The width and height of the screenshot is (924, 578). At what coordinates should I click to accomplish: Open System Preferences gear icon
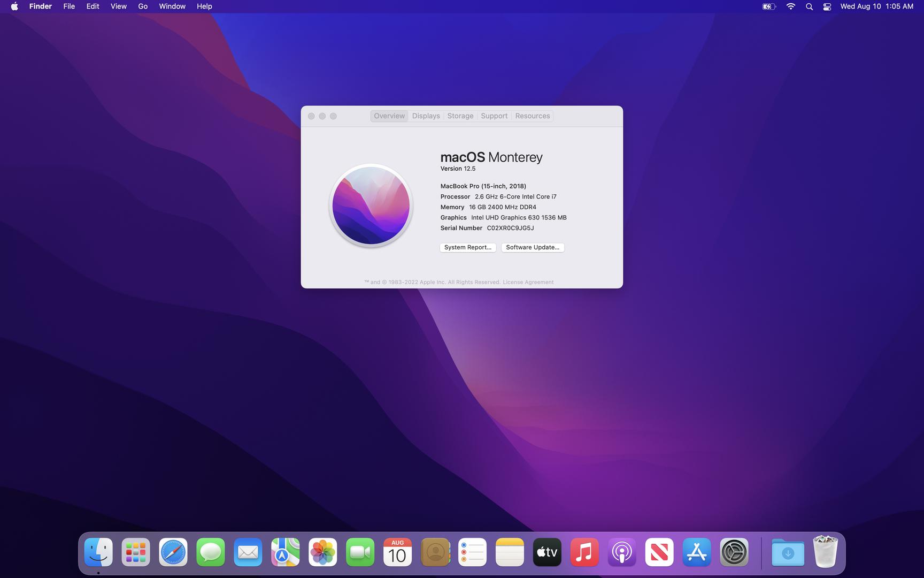[x=734, y=552]
